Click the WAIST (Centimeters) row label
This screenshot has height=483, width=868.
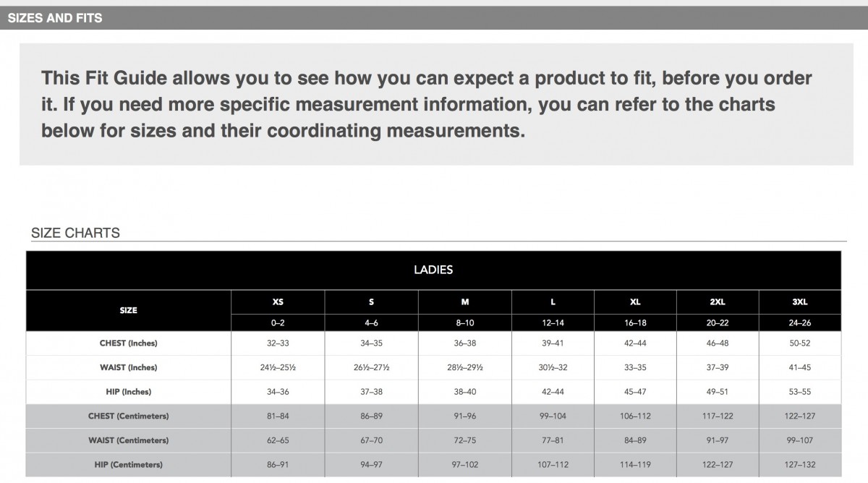point(128,440)
